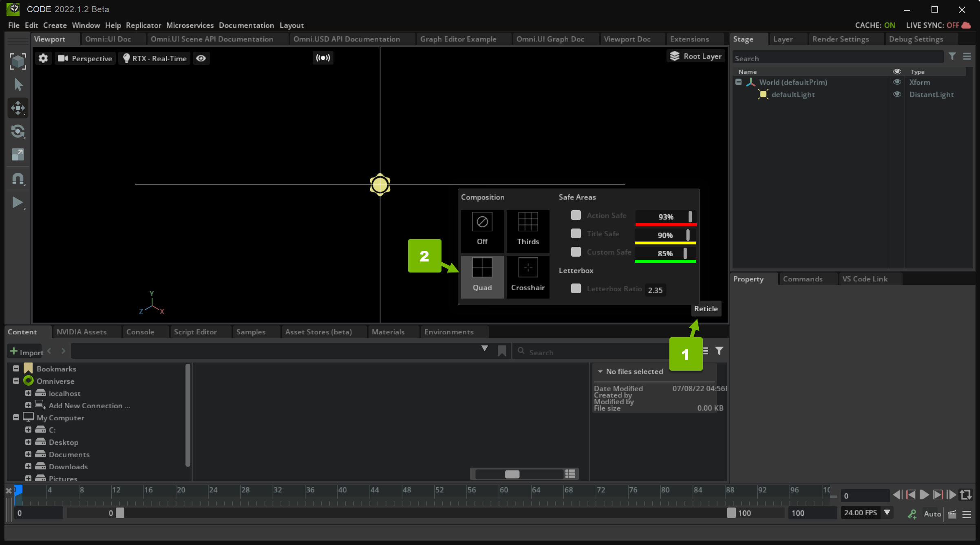The image size is (980, 545).
Task: Choose the Quad composition grid
Action: [482, 277]
